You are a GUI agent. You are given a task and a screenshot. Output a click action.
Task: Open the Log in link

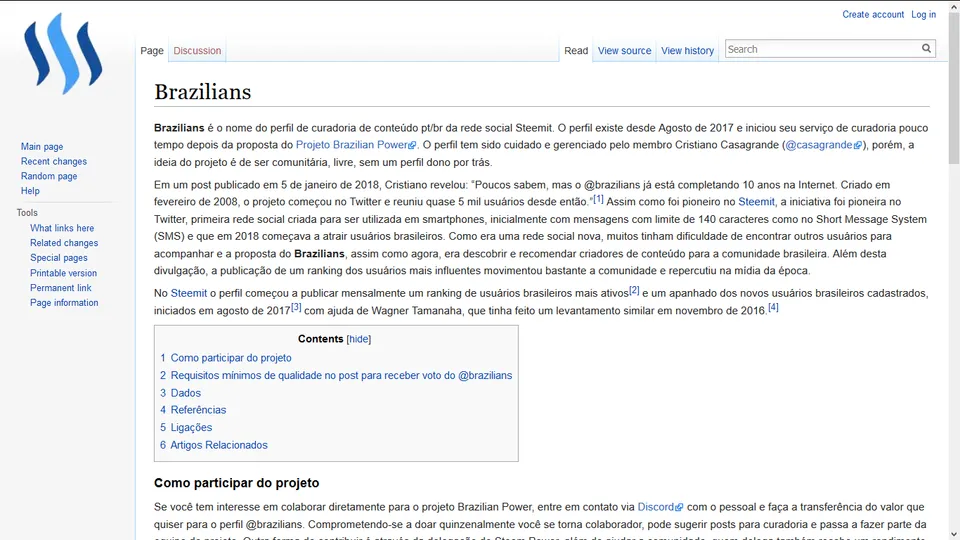click(x=923, y=14)
